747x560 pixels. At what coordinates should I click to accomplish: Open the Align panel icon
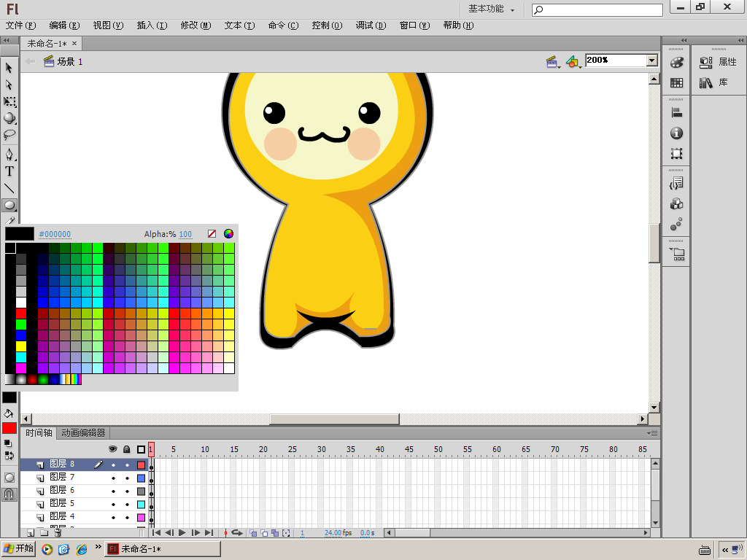[x=676, y=113]
